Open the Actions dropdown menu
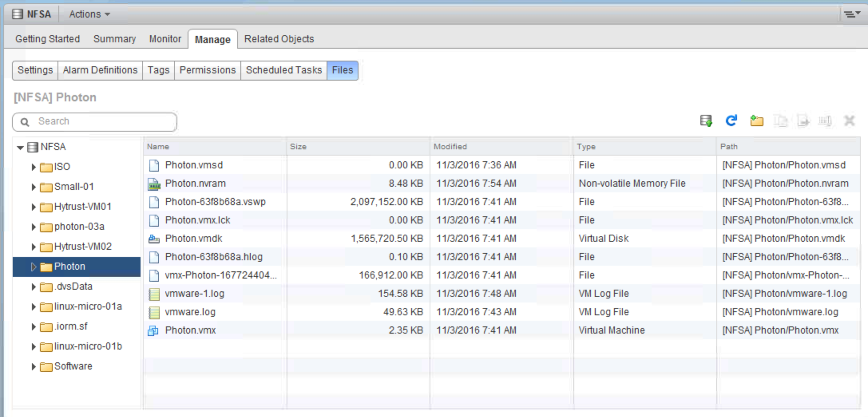 coord(89,14)
